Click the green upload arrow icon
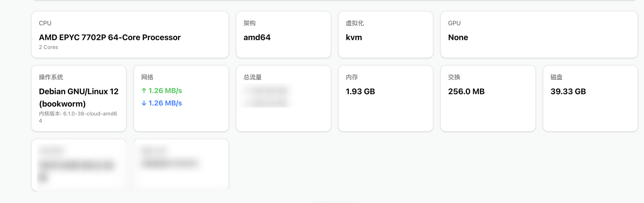The height and width of the screenshot is (203, 644). [144, 91]
